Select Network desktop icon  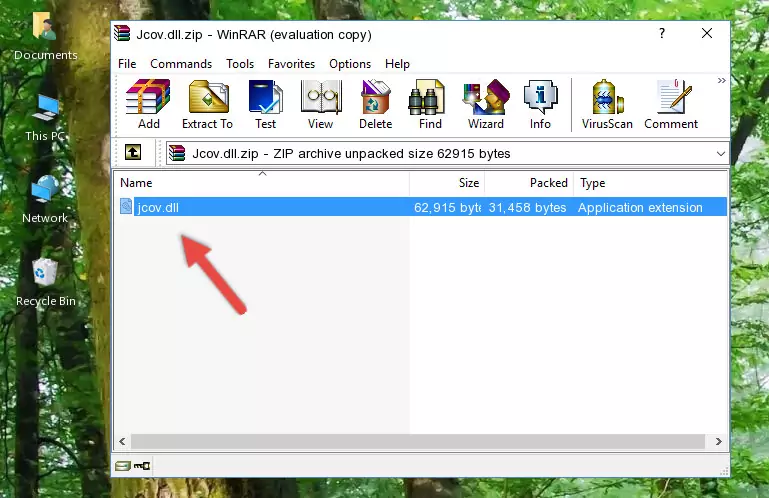pyautogui.click(x=45, y=200)
